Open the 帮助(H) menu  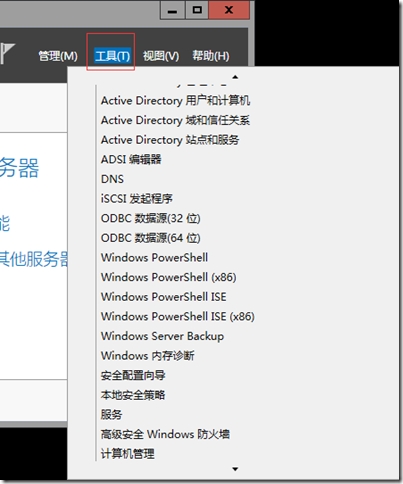[x=211, y=56]
